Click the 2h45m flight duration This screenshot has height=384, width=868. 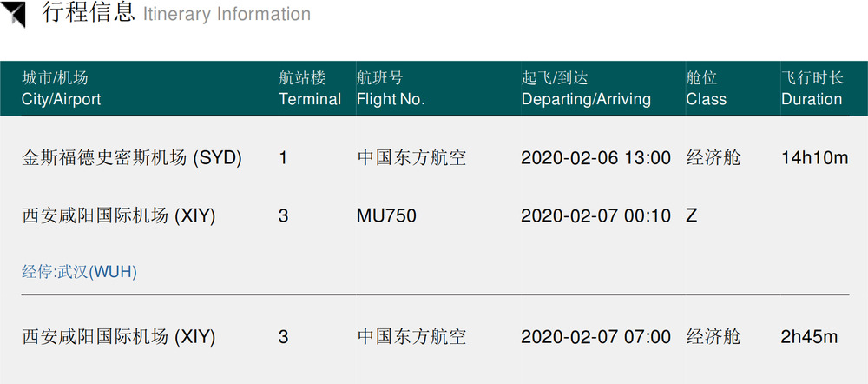[x=809, y=336]
